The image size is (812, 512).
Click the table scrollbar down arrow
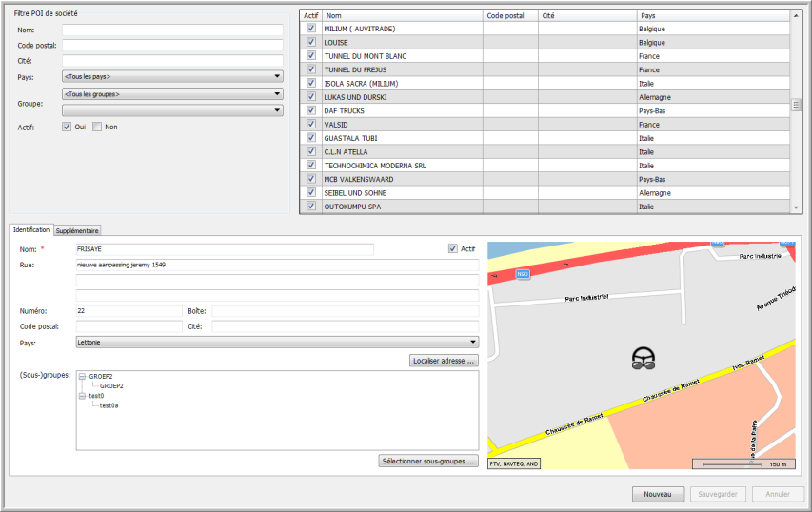click(796, 207)
